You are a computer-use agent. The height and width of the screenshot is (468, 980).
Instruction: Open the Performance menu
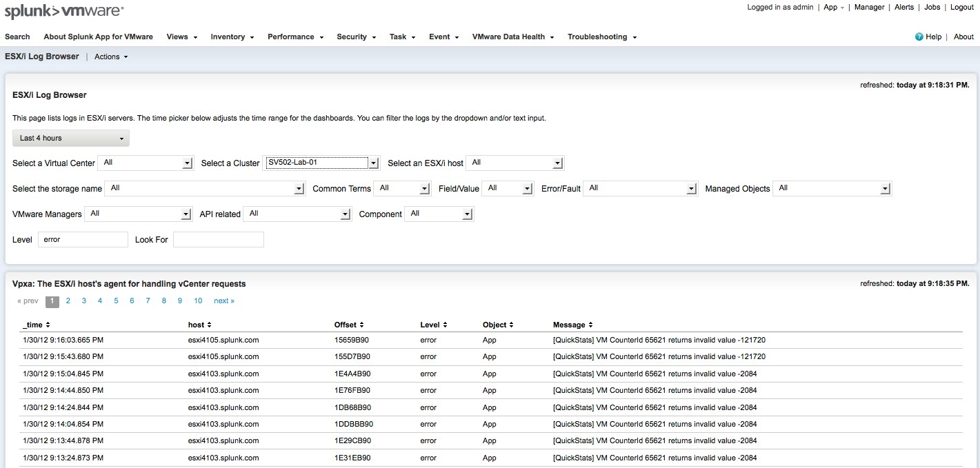pyautogui.click(x=295, y=37)
